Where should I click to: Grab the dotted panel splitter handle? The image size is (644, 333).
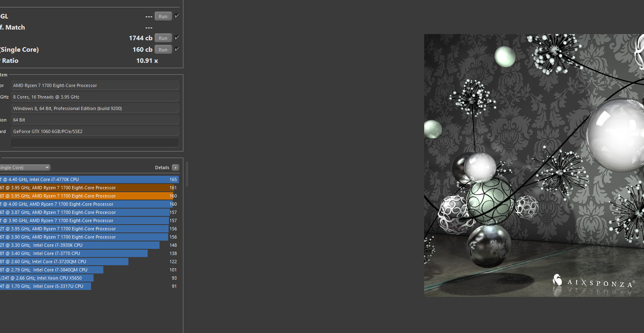click(x=187, y=174)
